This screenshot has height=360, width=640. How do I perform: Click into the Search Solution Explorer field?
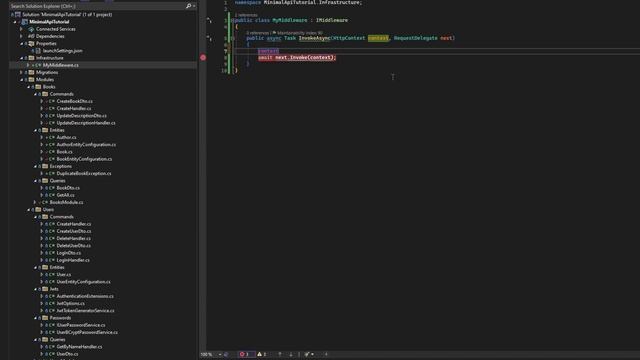pyautogui.click(x=97, y=6)
